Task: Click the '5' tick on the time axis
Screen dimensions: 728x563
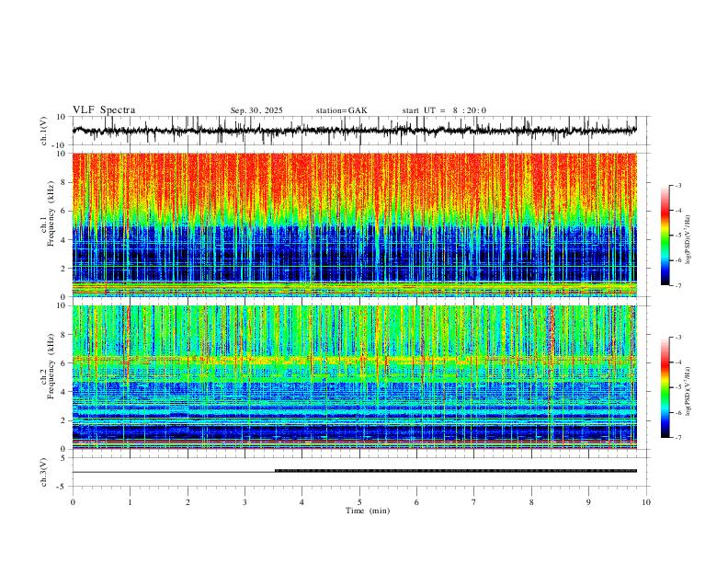Action: (359, 502)
